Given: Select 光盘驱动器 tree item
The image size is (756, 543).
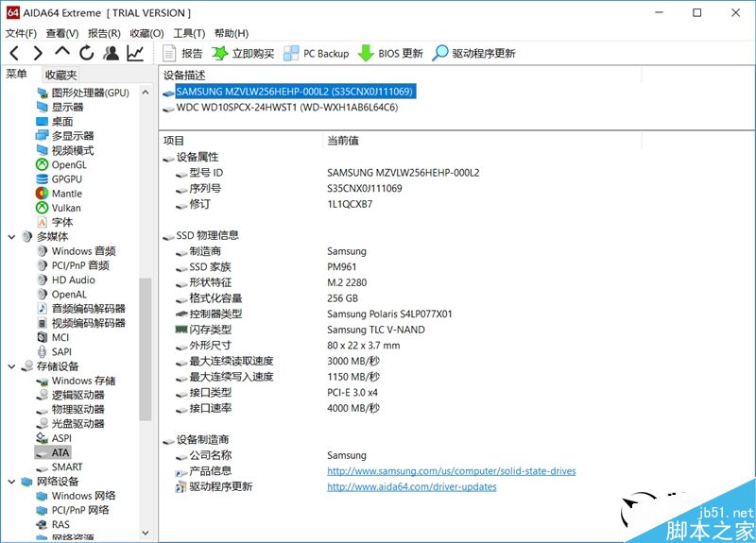Looking at the screenshot, I should (x=70, y=423).
